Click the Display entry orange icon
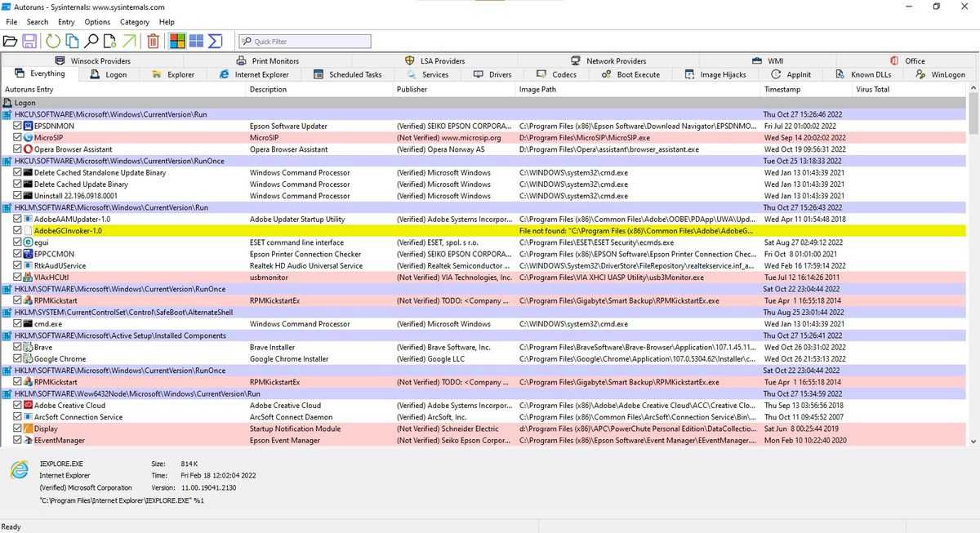The image size is (980, 533). click(29, 429)
